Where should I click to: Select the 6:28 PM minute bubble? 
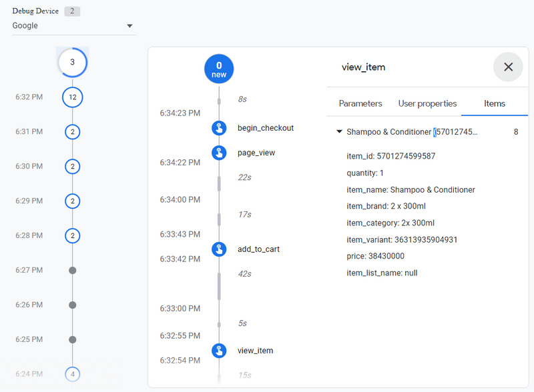[x=73, y=235]
